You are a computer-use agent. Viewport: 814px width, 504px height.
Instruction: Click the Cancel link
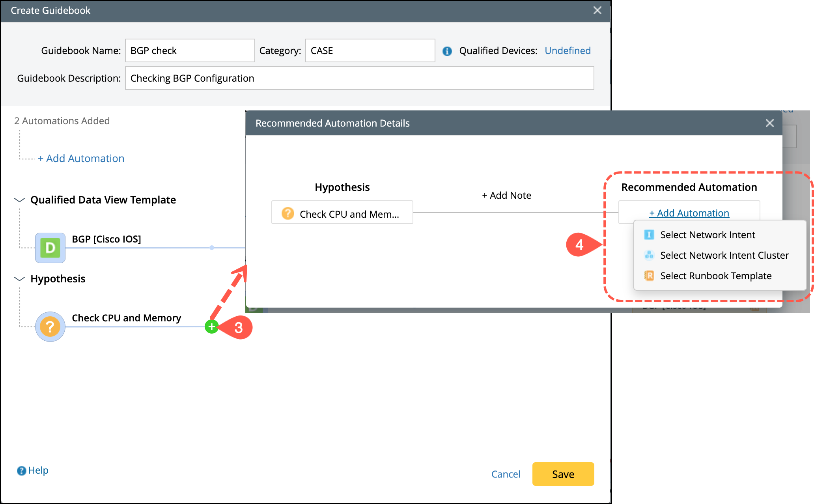point(506,474)
